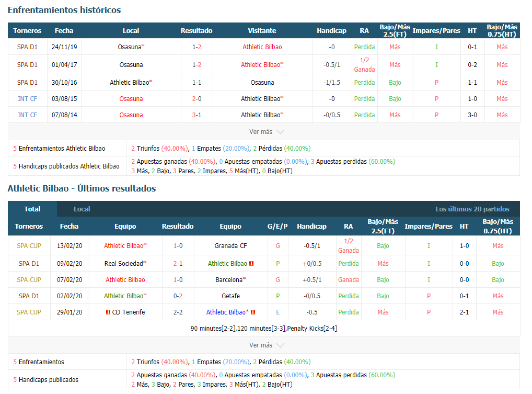Click the 'Athletic Bilbao - Últimos resultados' heading
This screenshot has width=532, height=394.
(x=82, y=188)
